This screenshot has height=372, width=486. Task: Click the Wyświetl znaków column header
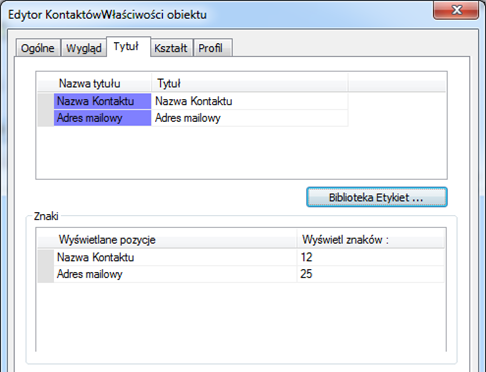[x=371, y=240]
